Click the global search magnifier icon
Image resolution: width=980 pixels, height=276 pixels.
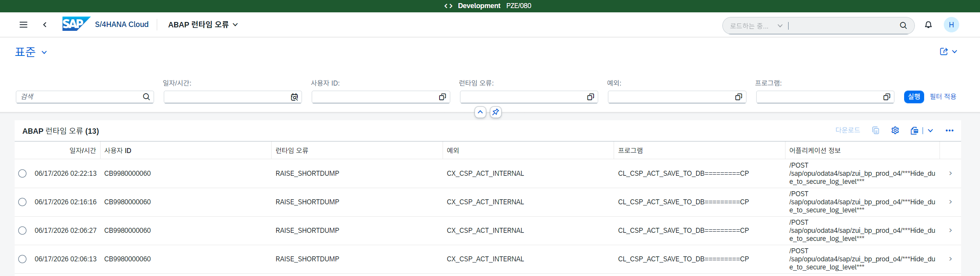tap(903, 25)
